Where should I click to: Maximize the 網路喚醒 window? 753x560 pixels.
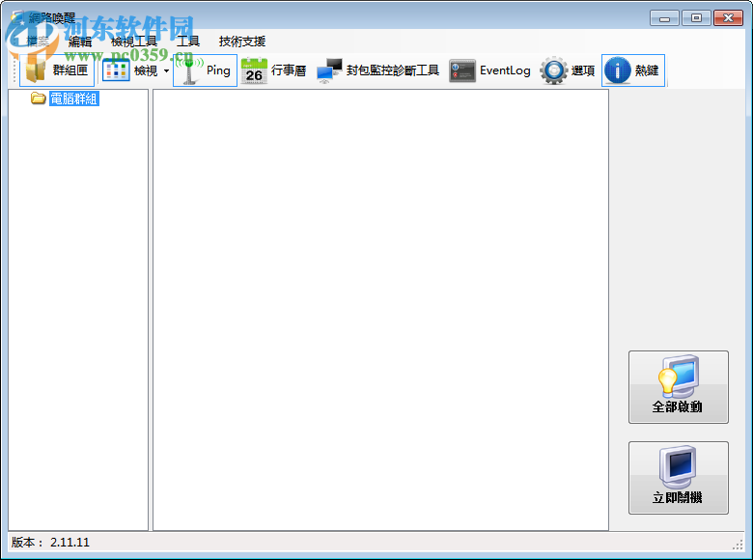696,18
